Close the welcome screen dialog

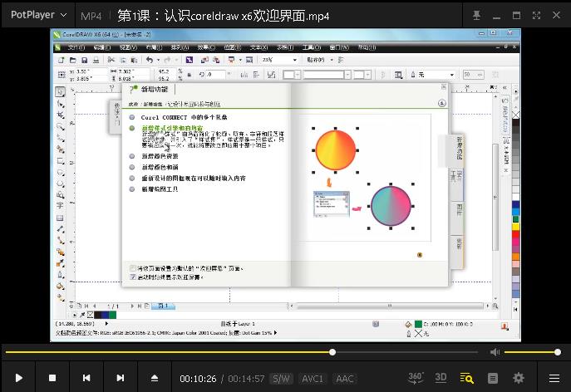tap(444, 86)
